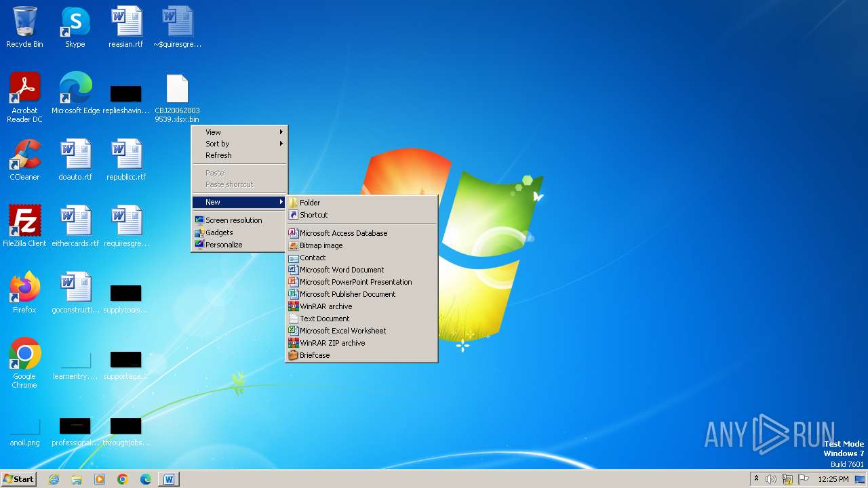Select the CBJ200620039539.xlsx.bin file icon
868x488 pixels.
(177, 98)
